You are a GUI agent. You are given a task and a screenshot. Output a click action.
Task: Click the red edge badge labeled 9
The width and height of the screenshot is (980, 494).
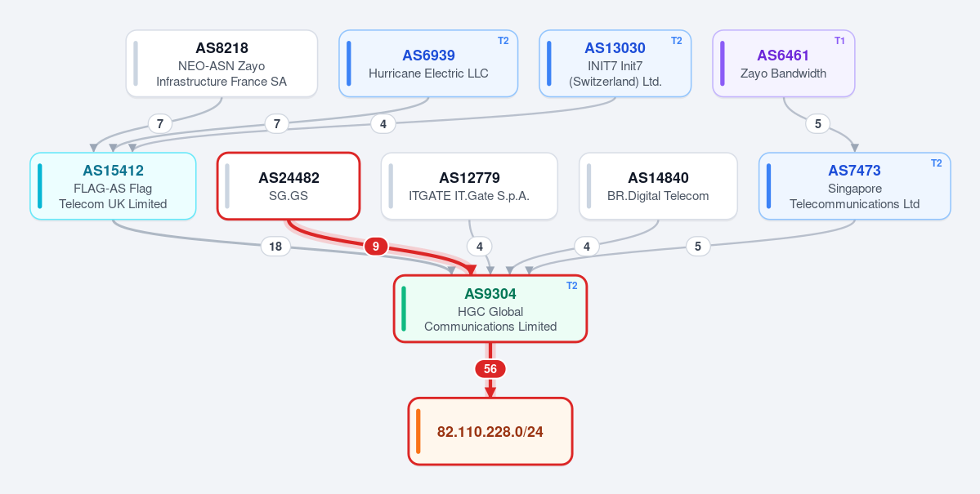pos(376,247)
